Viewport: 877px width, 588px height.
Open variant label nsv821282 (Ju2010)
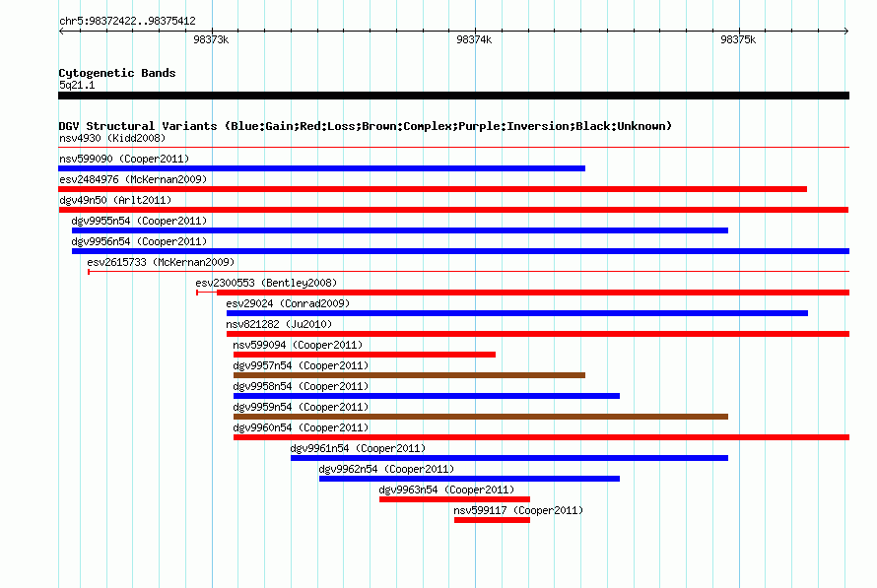pyautogui.click(x=279, y=324)
